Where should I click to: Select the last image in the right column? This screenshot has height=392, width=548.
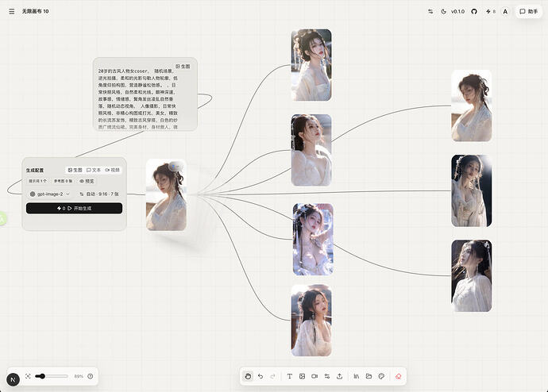(471, 276)
